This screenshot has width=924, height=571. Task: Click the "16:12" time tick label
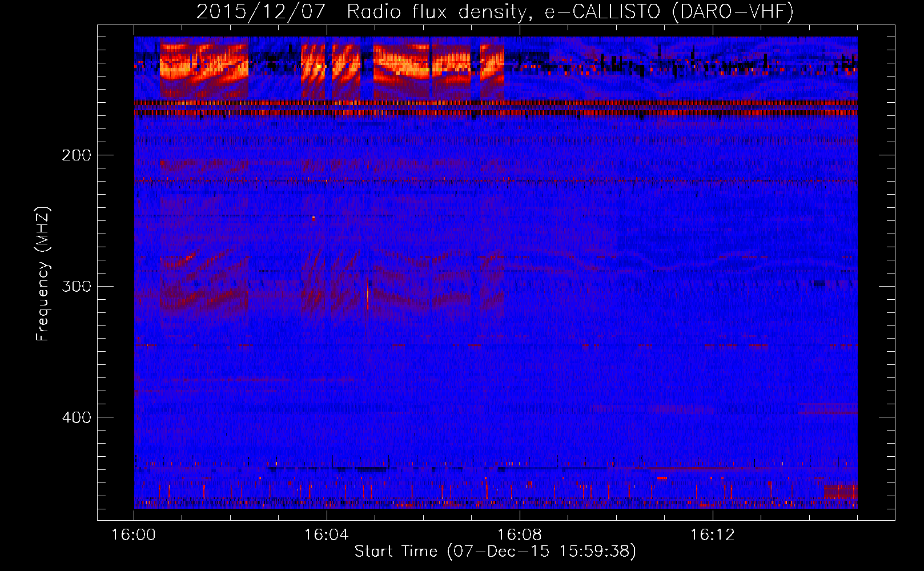pos(713,534)
